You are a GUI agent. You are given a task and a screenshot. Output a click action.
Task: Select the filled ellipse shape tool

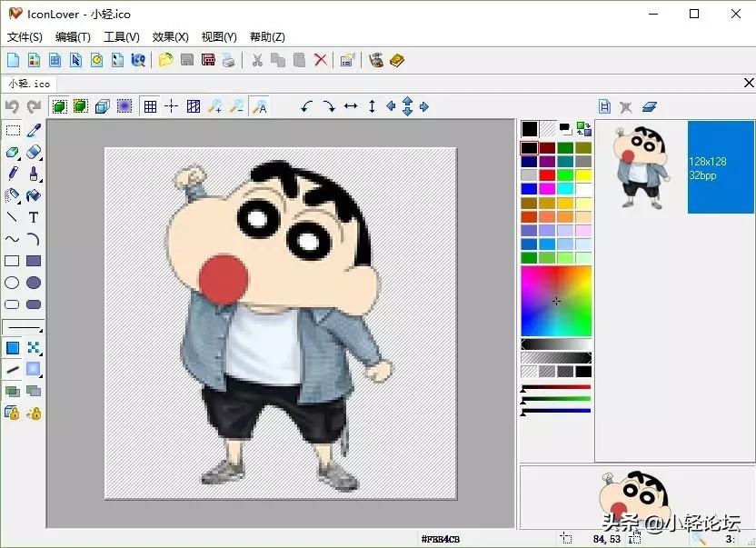tap(34, 283)
